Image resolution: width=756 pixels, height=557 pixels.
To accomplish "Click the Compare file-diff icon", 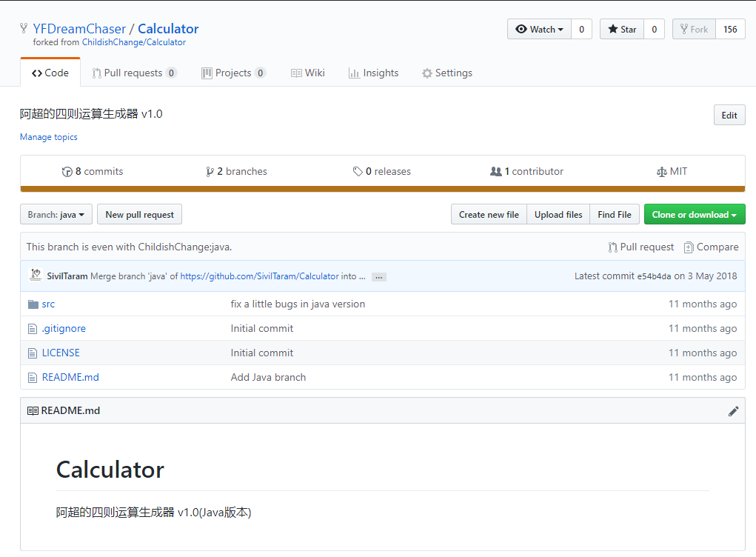I will tap(689, 247).
